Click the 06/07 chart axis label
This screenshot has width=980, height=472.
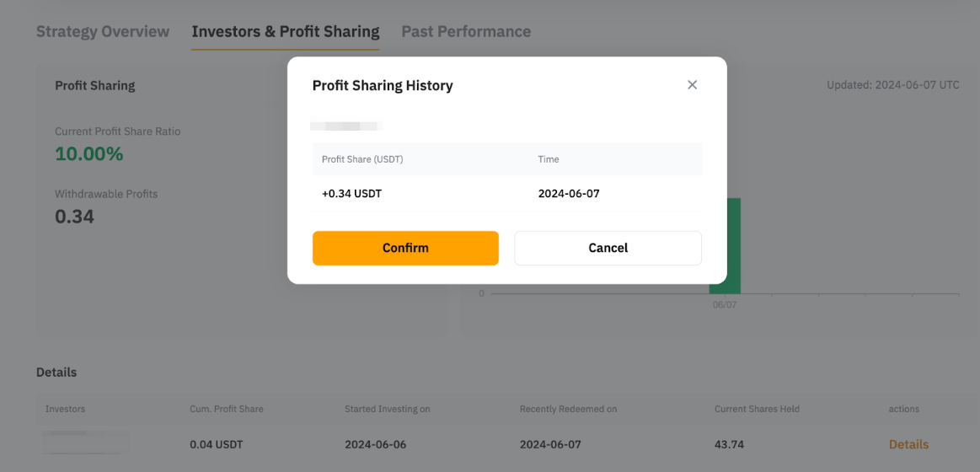[x=725, y=305]
